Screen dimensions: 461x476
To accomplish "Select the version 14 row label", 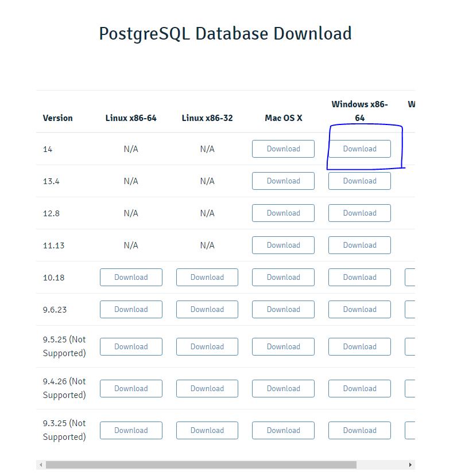I will pos(48,149).
